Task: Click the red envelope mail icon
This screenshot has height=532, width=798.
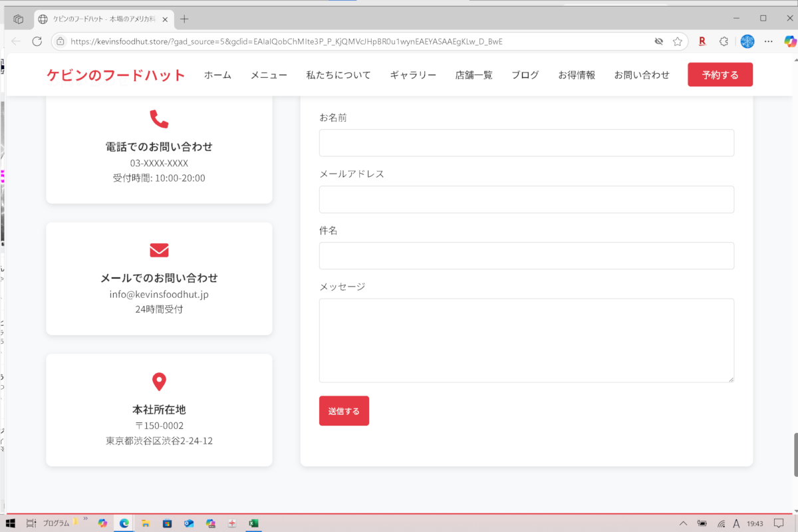Action: tap(159, 250)
